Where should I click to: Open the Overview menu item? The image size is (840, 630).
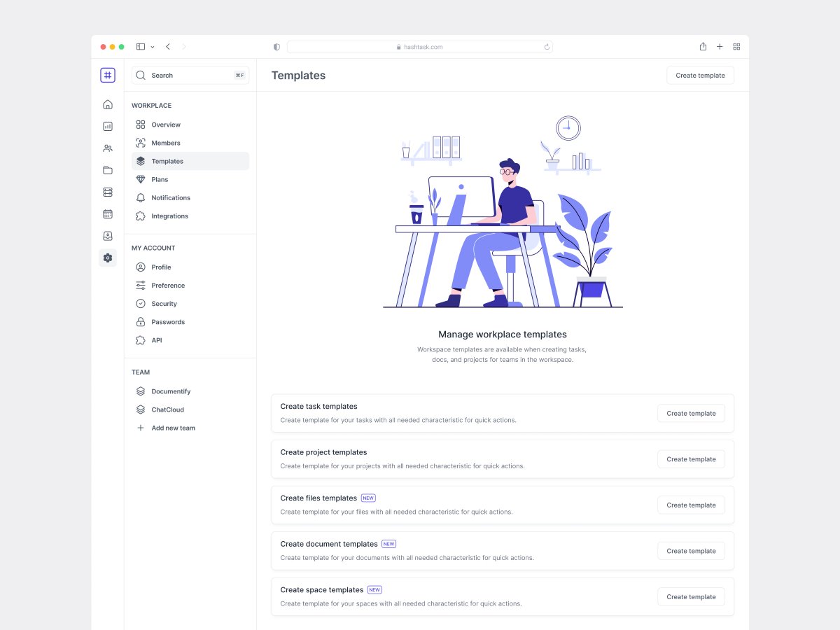click(x=190, y=125)
